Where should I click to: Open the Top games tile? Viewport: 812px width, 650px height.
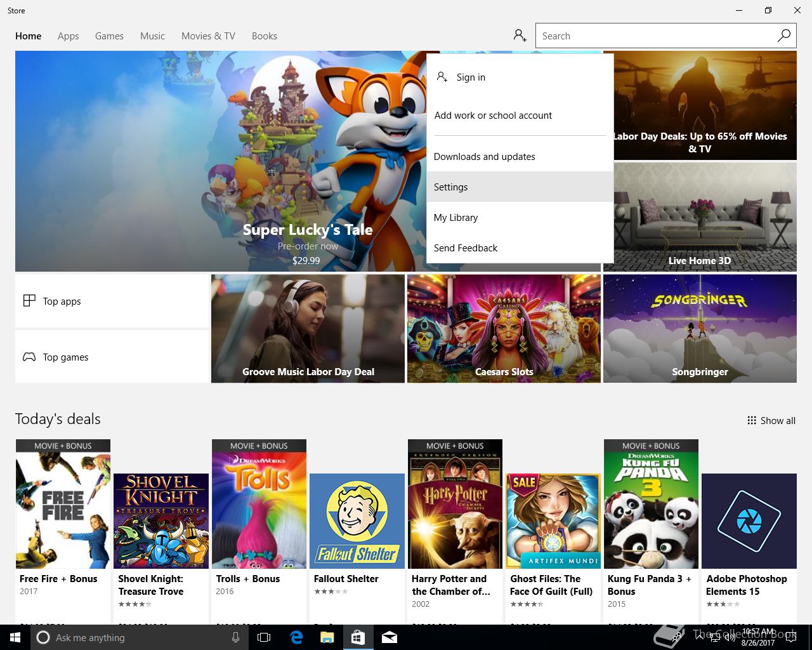(x=112, y=357)
